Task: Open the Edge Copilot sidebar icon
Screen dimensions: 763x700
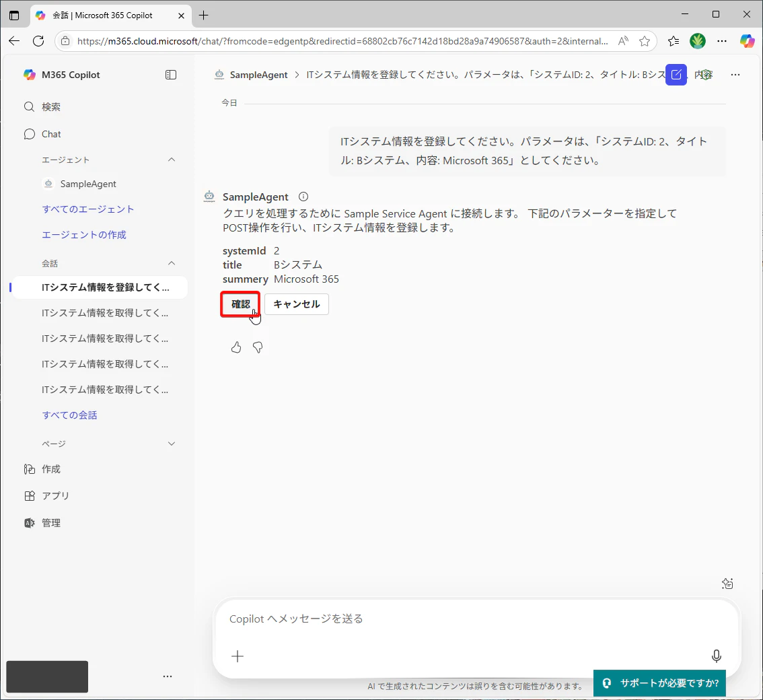Action: point(748,41)
